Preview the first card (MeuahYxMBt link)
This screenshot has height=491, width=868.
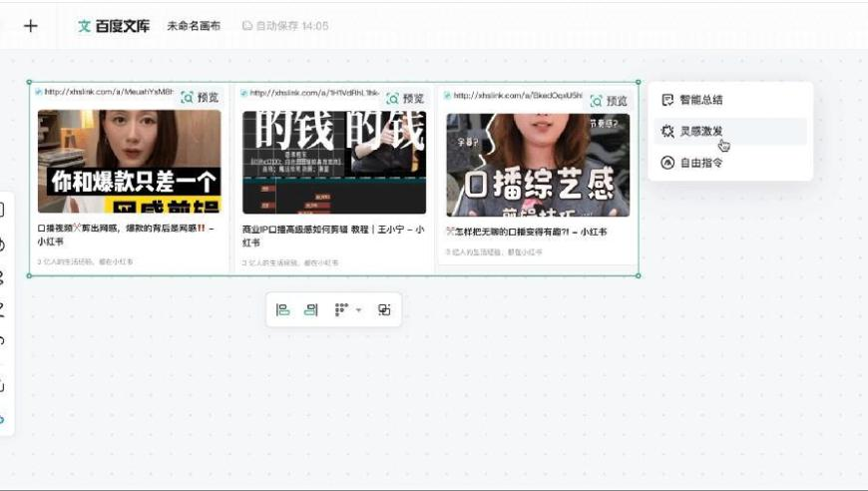pyautogui.click(x=200, y=98)
